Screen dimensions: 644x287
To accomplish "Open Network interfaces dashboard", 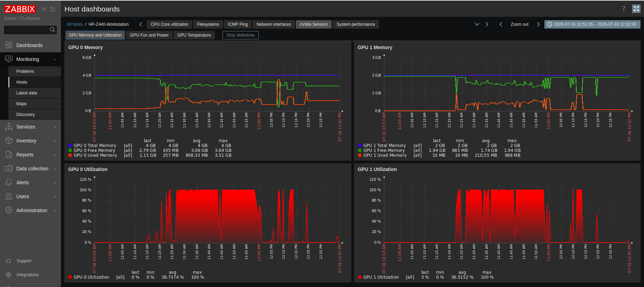I will pos(274,24).
